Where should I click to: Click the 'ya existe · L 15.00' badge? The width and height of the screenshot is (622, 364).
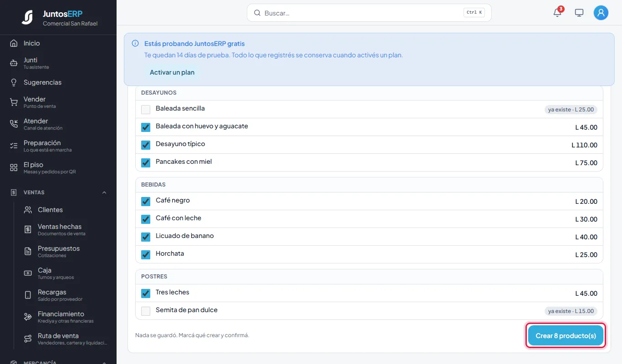click(x=571, y=311)
